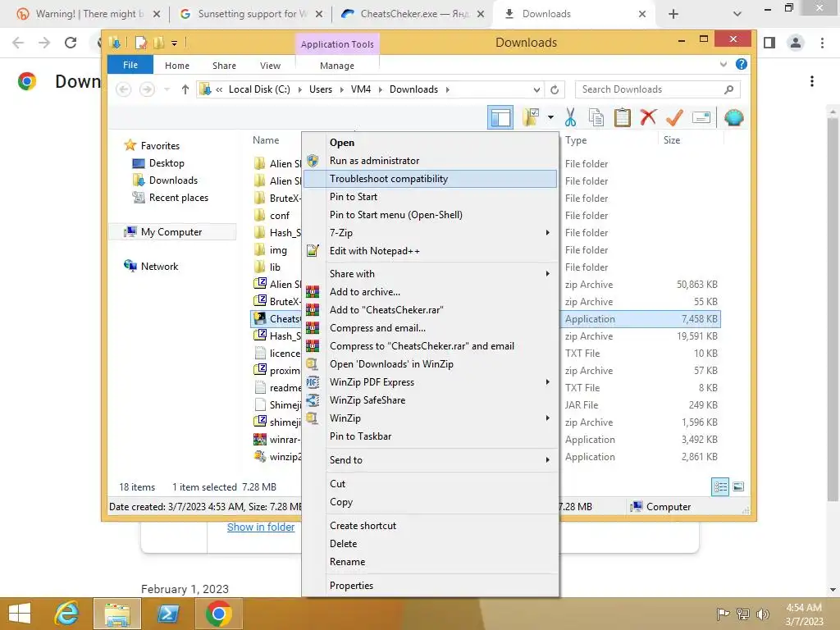The image size is (840, 630).
Task: Open new tab in Chrome
Action: pyautogui.click(x=673, y=14)
